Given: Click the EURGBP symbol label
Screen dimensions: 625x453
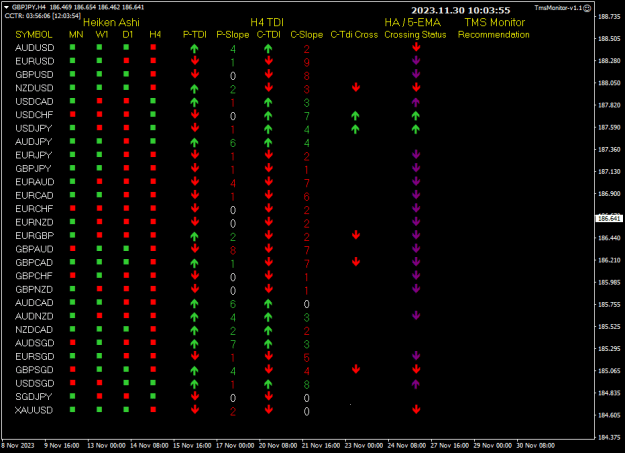Looking at the screenshot, I should [x=35, y=236].
